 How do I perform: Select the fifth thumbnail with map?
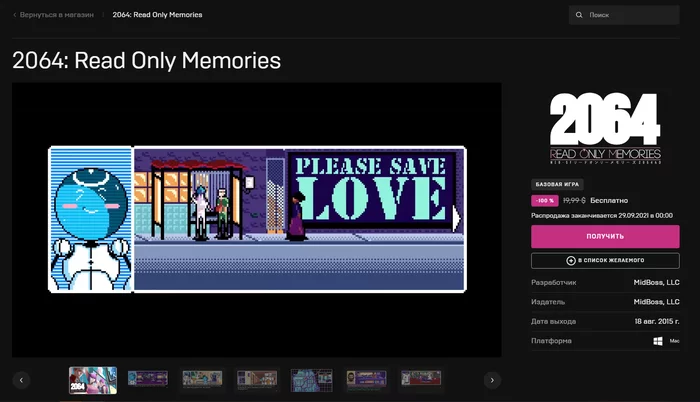[x=312, y=380]
